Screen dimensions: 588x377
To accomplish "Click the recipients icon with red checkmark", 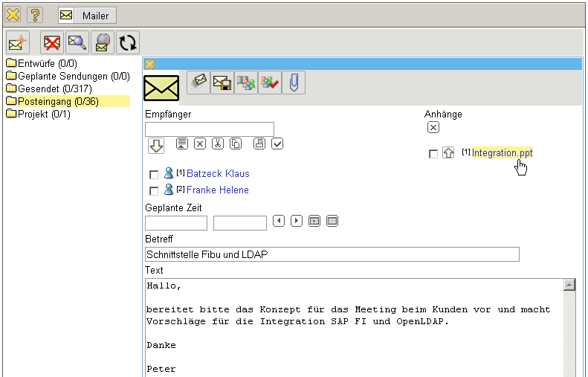I will [269, 83].
